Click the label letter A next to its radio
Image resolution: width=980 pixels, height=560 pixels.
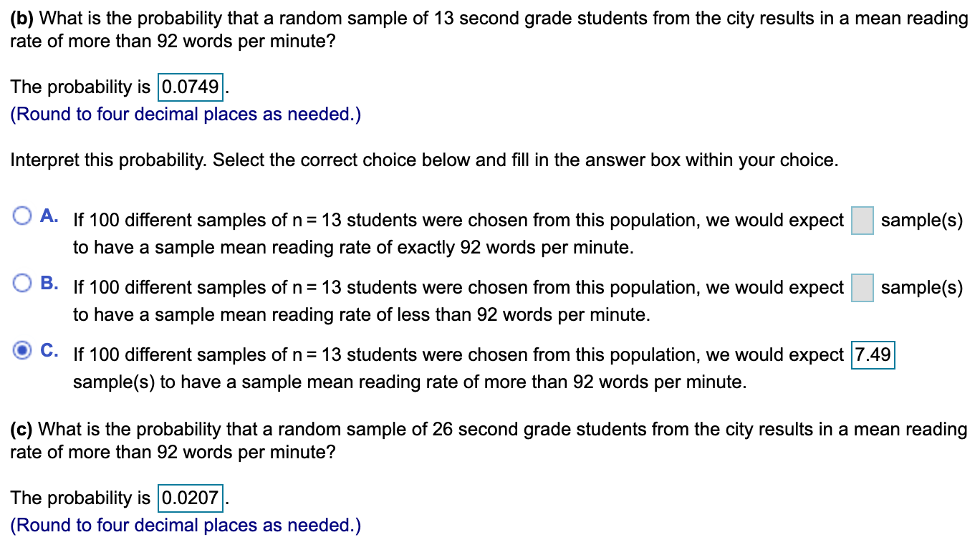tap(47, 214)
